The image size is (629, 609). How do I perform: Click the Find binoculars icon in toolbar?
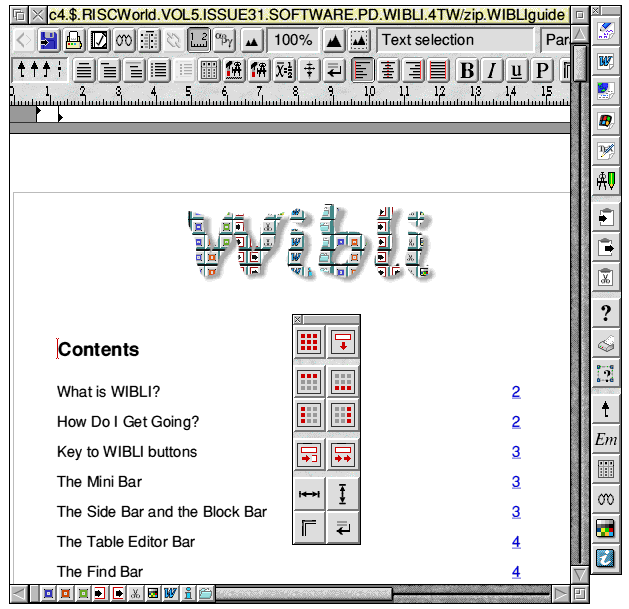[123, 40]
